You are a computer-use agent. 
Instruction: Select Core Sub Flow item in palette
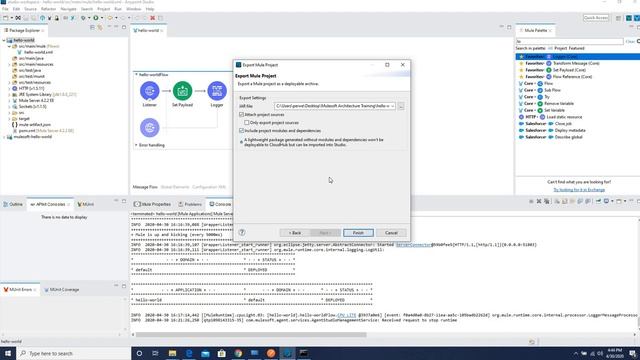click(552, 90)
